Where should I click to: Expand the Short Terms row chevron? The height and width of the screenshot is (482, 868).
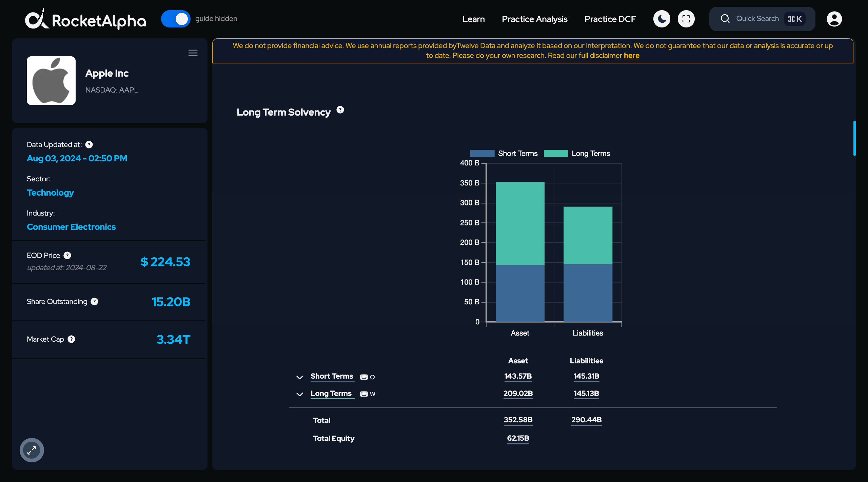coord(299,377)
